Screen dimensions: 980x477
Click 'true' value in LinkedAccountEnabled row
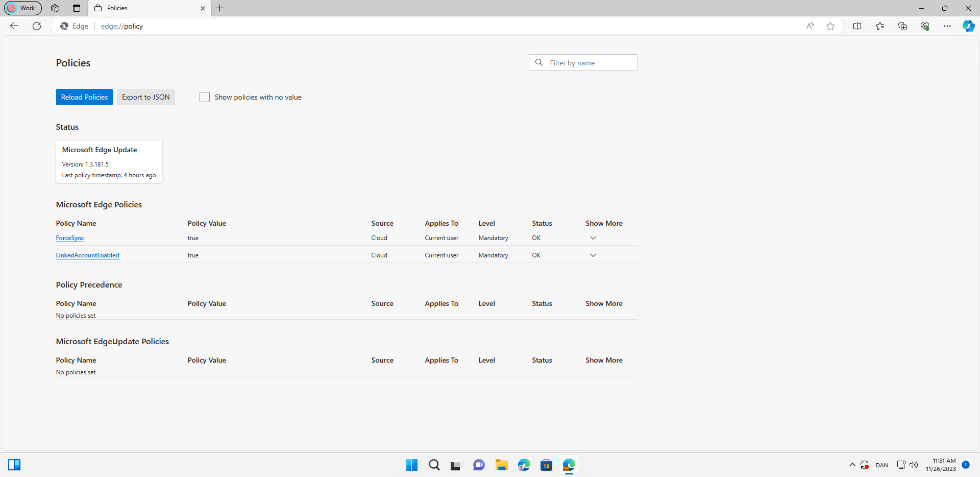pyautogui.click(x=193, y=255)
